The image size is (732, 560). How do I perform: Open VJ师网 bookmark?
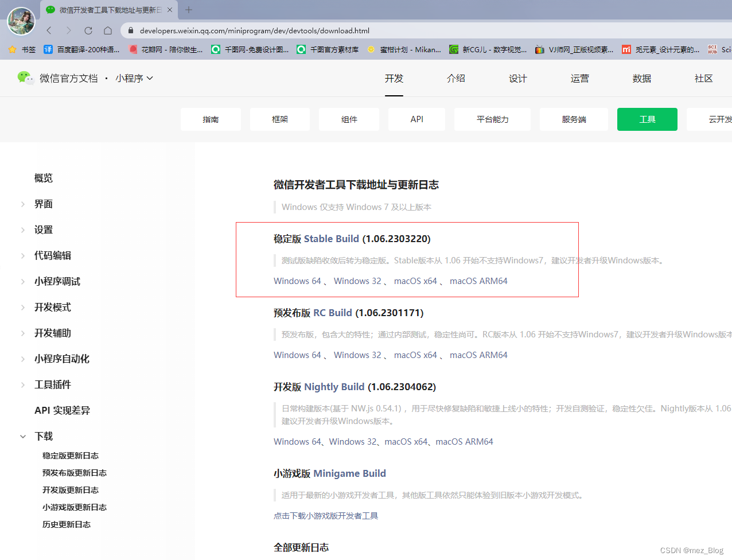point(574,49)
